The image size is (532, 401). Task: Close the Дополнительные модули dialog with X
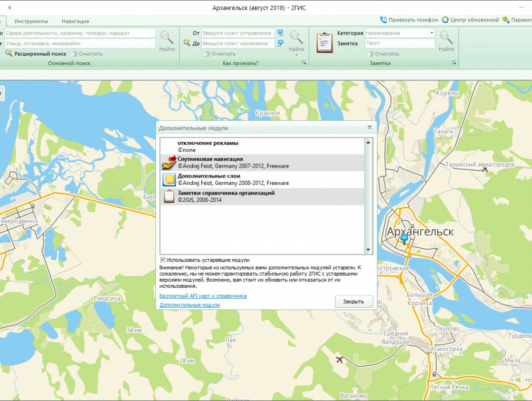coord(369,128)
